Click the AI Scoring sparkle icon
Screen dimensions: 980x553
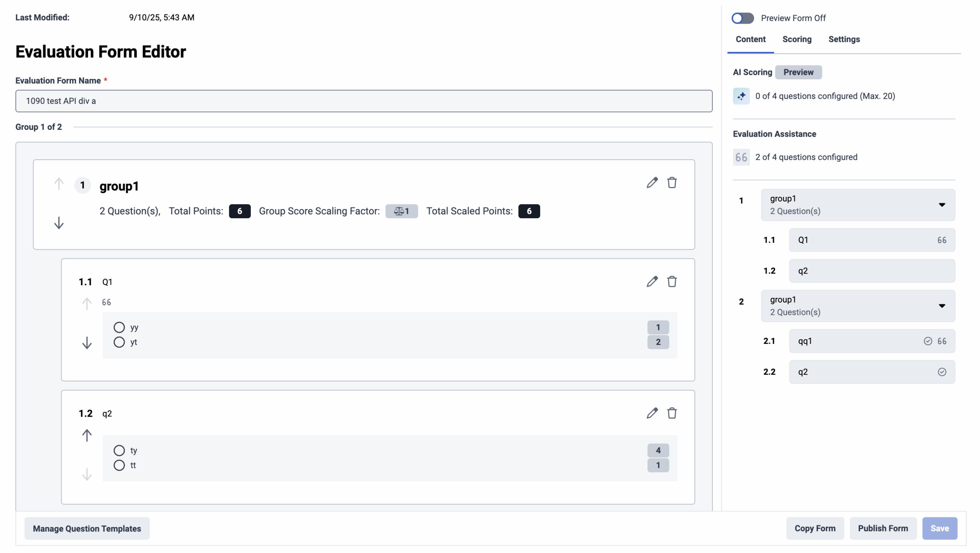click(741, 96)
